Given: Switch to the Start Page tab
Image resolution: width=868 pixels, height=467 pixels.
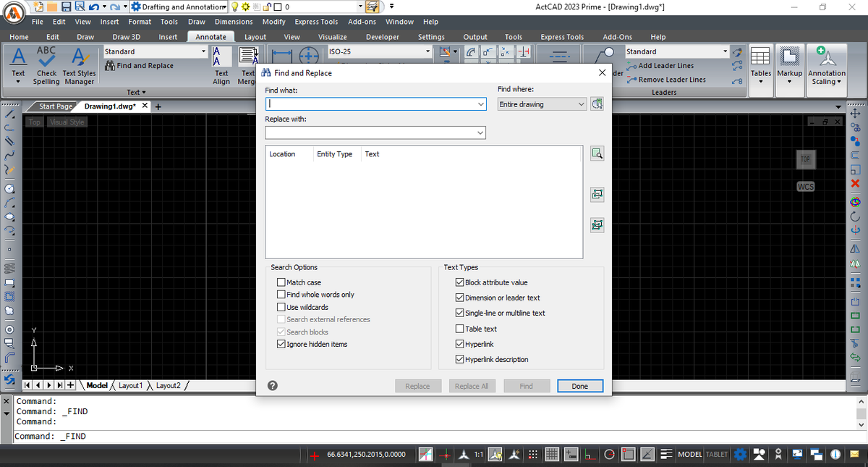Looking at the screenshot, I should (56, 106).
